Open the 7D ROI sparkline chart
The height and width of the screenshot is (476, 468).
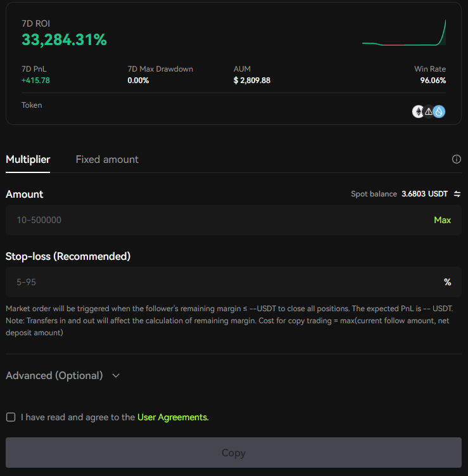pyautogui.click(x=404, y=32)
